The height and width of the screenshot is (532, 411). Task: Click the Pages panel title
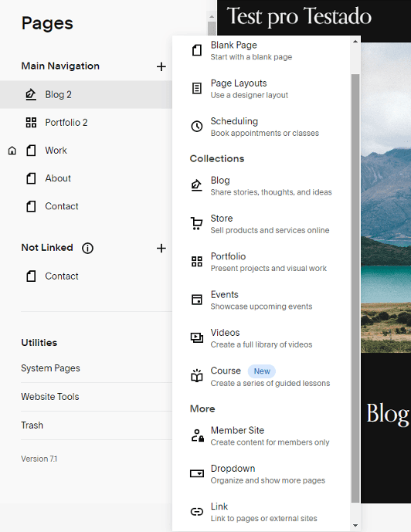coord(47,23)
